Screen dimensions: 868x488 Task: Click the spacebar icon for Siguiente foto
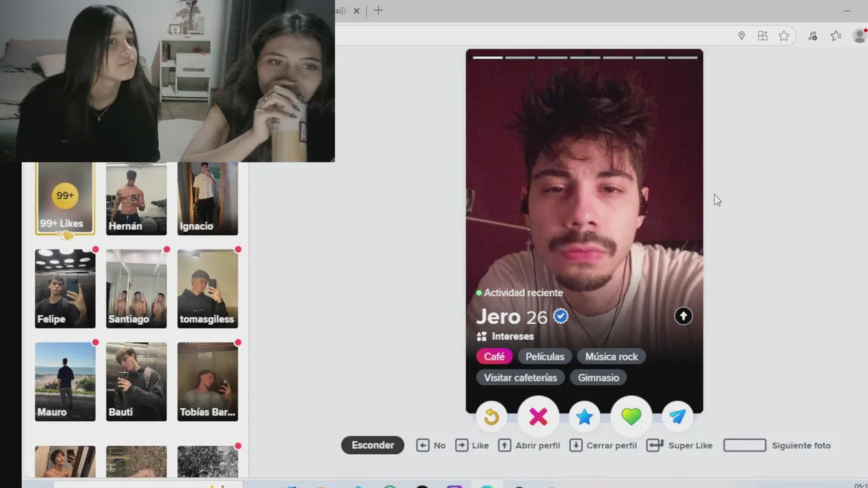click(745, 445)
